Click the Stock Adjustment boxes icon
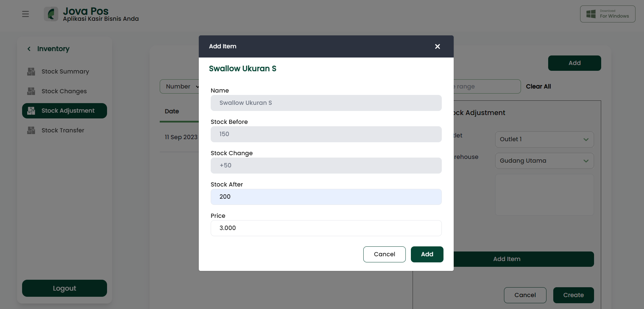The image size is (644, 309). (31, 111)
